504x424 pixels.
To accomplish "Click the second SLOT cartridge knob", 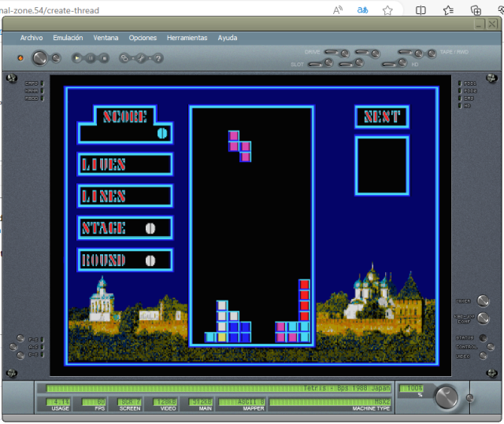I will [x=359, y=63].
